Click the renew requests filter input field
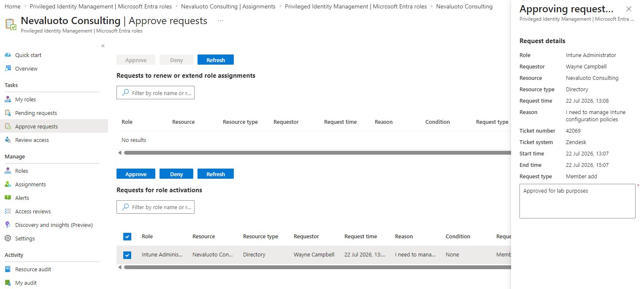 (x=155, y=93)
